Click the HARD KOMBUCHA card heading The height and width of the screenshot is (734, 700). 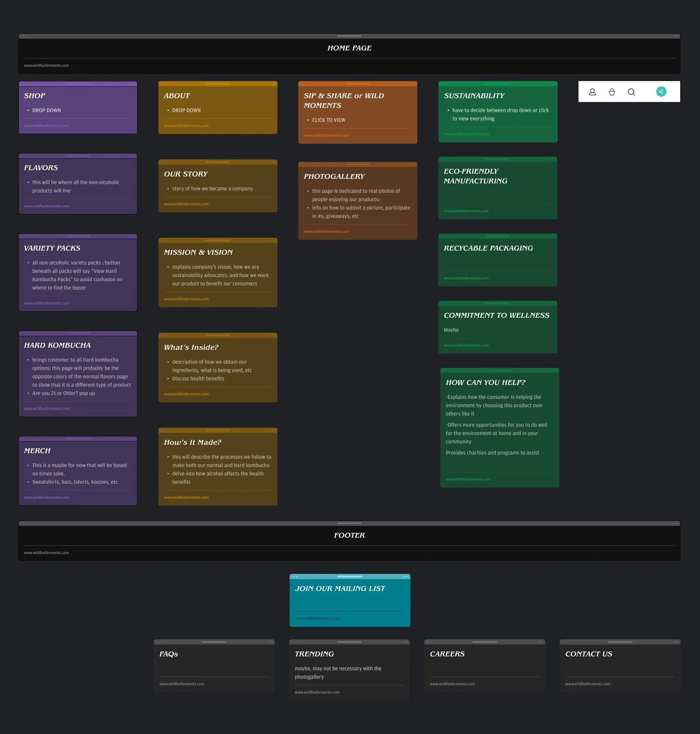tap(57, 345)
